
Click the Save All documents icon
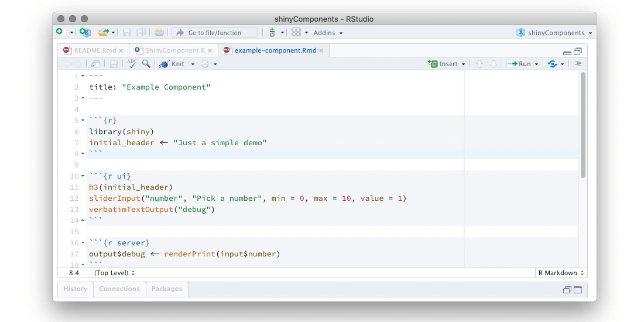[141, 32]
